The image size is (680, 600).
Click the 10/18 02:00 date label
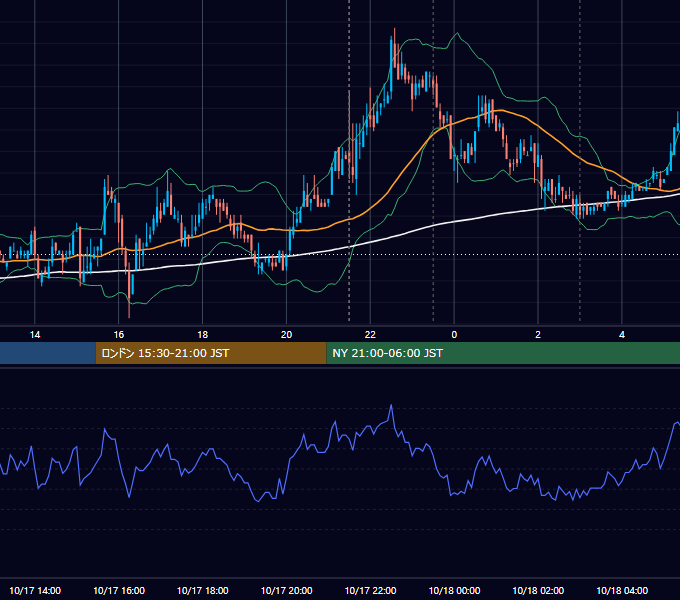[538, 590]
